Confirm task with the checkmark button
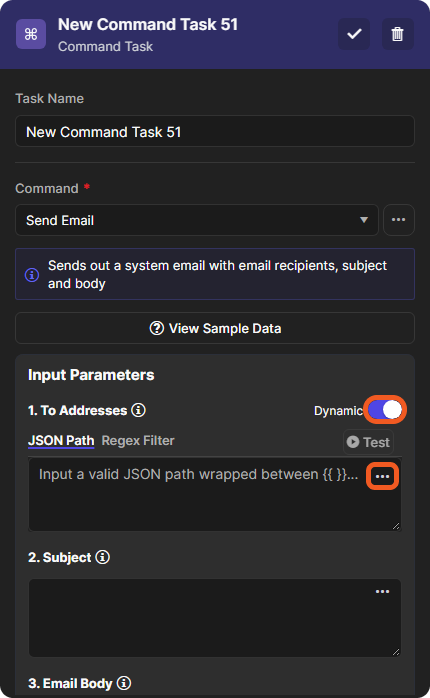 354,34
